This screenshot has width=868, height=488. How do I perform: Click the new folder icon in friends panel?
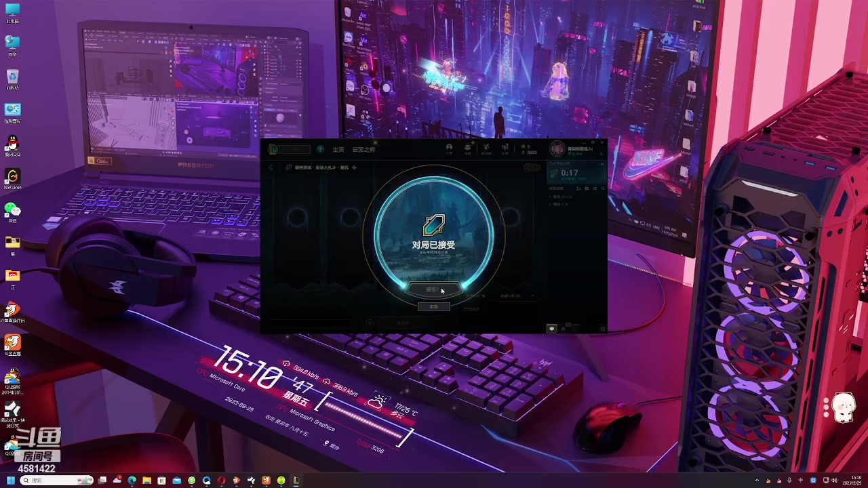587,188
